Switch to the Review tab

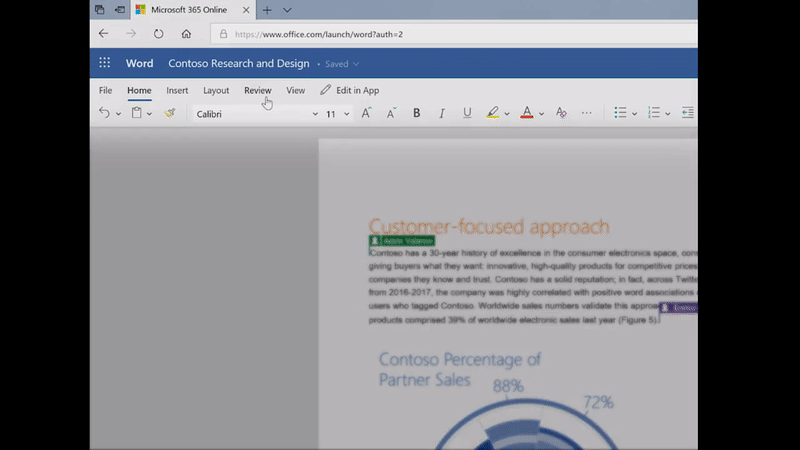click(258, 90)
